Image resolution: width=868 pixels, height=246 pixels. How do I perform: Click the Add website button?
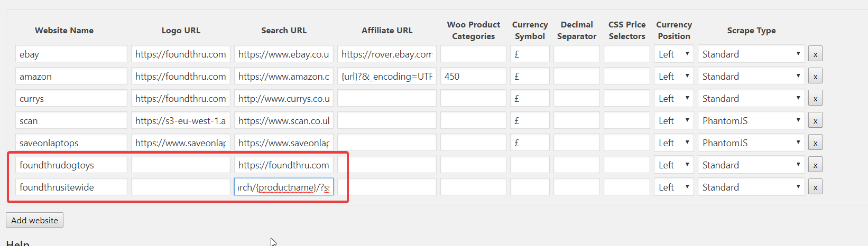click(x=34, y=220)
